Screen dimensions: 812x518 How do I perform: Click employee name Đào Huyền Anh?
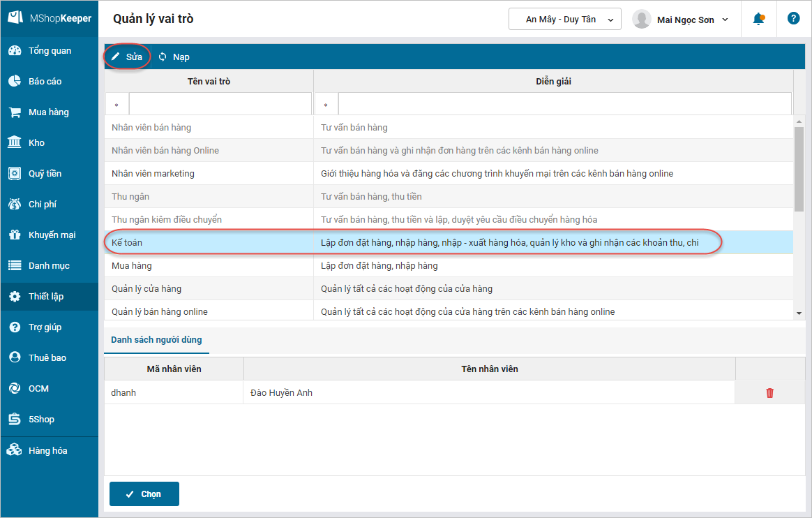coord(281,392)
